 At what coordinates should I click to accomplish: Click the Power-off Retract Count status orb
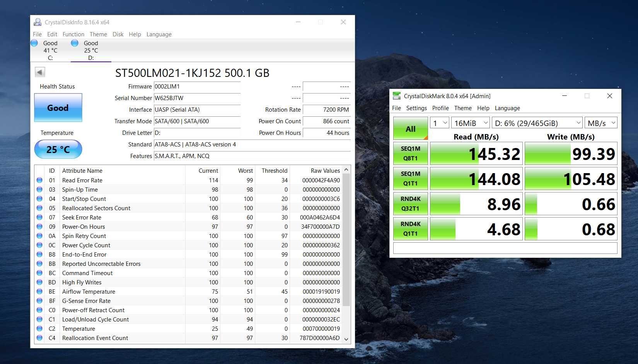click(39, 310)
